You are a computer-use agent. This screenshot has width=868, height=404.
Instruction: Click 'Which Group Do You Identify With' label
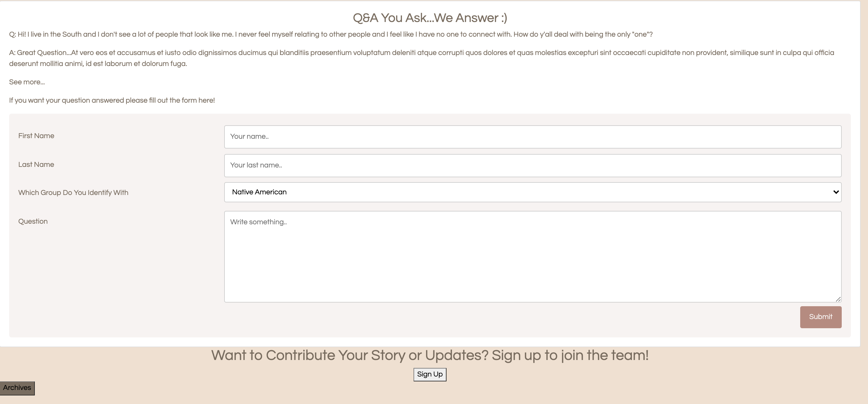(x=73, y=193)
